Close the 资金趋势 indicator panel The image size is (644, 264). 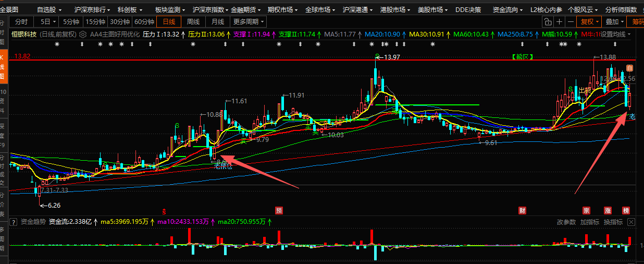[x=631, y=222]
